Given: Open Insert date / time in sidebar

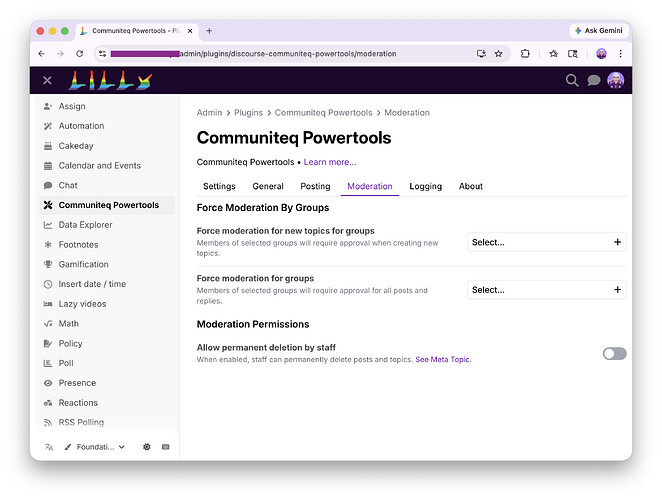Looking at the screenshot, I should pos(107,284).
